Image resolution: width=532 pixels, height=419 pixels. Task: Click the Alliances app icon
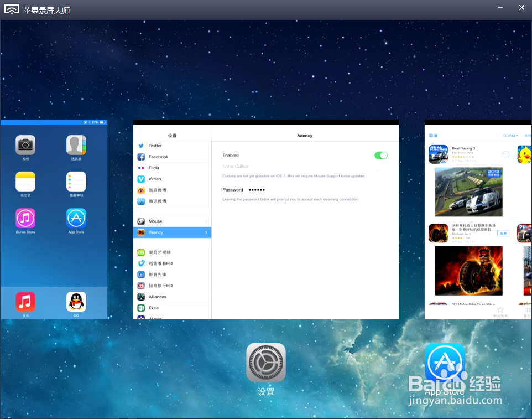pos(141,297)
